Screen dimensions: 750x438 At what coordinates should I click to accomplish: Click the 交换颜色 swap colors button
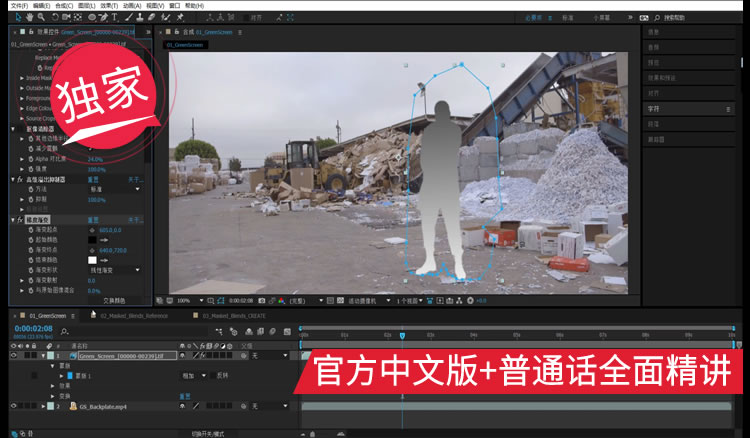114,301
